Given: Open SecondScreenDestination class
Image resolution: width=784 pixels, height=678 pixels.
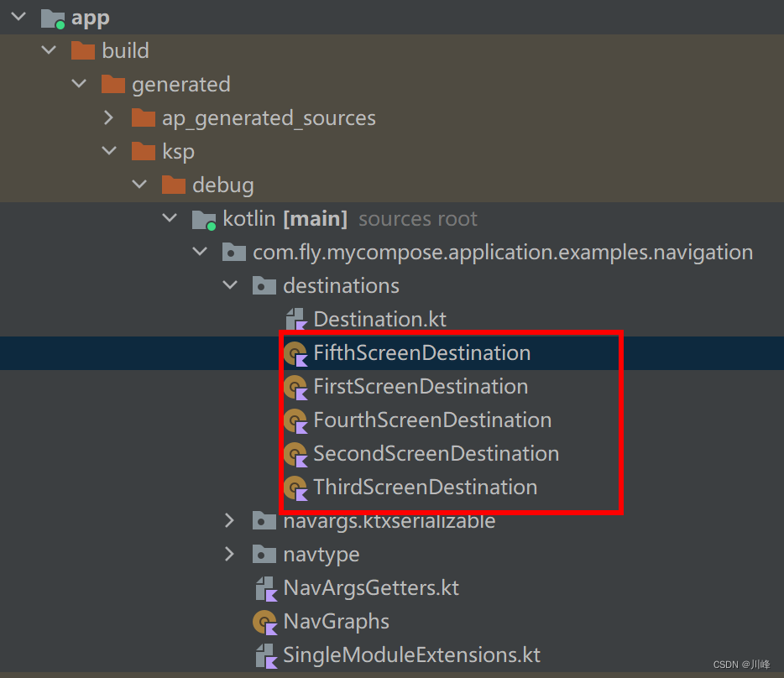Looking at the screenshot, I should [x=436, y=453].
